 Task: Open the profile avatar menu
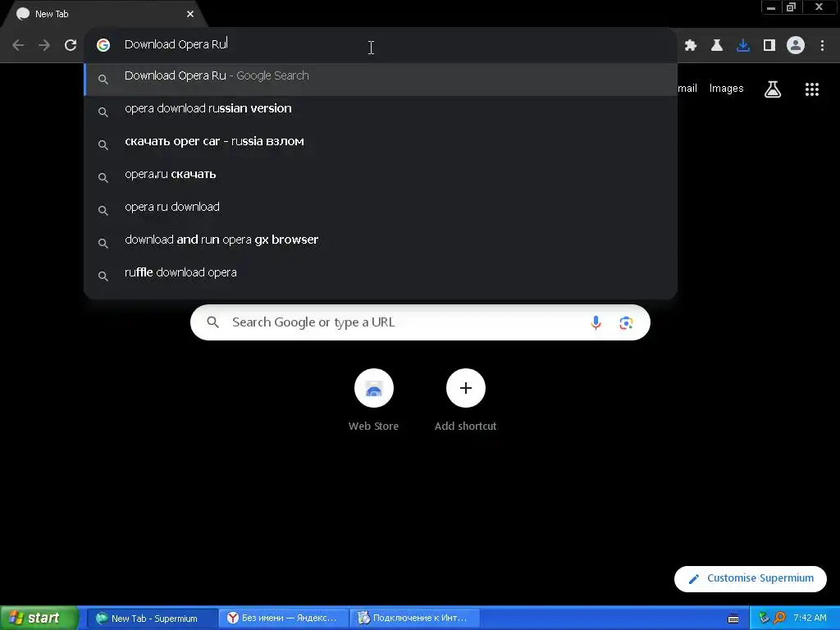pos(796,46)
